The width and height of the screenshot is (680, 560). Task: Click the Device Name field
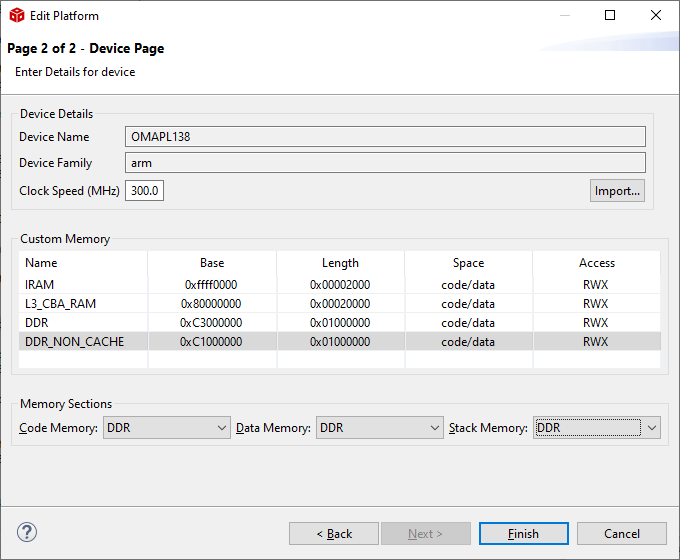tap(385, 137)
